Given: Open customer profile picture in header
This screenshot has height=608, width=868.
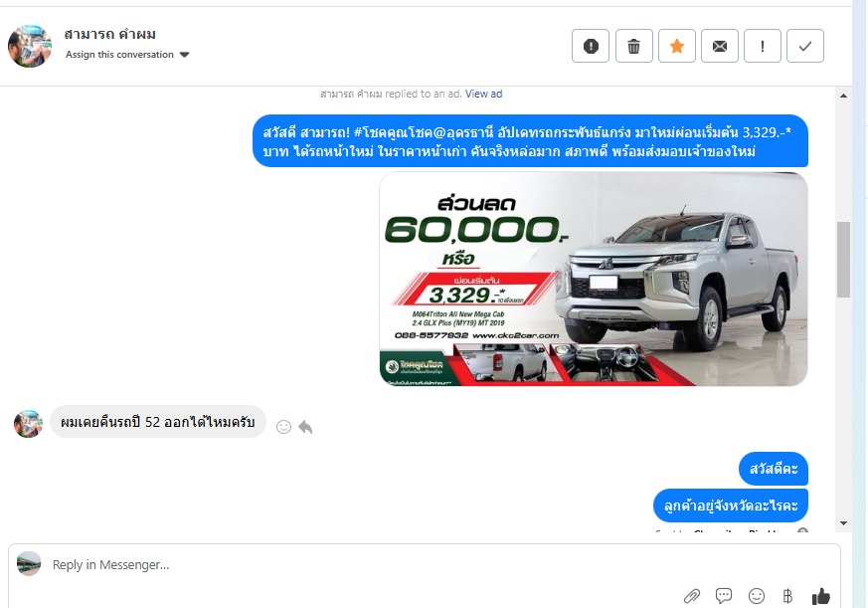Looking at the screenshot, I should 30,46.
